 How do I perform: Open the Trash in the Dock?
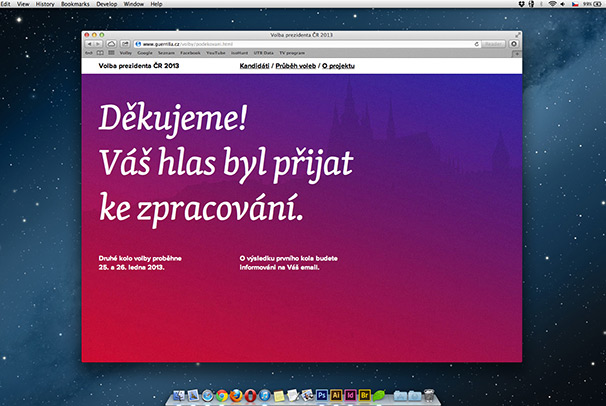(x=443, y=395)
